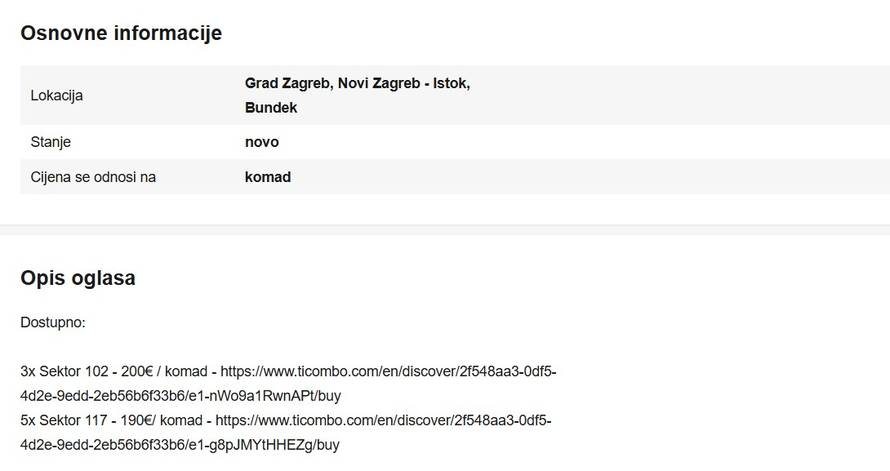Click the Dostupno: text line

coord(53,324)
